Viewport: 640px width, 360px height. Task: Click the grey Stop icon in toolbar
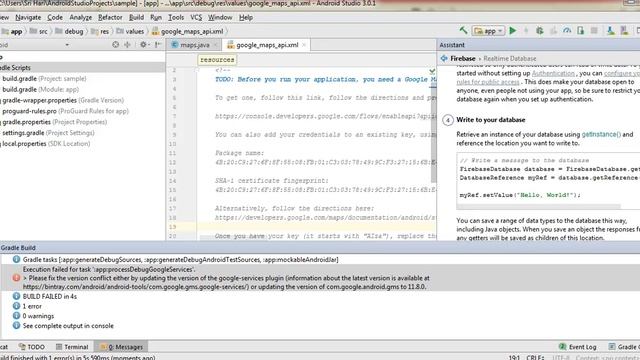[x=594, y=31]
